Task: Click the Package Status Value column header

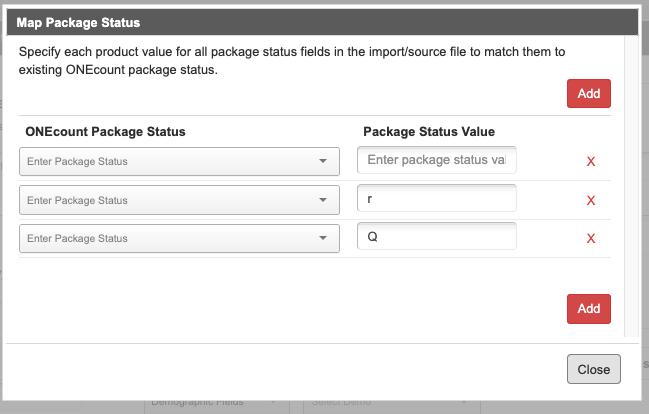Action: pos(429,132)
